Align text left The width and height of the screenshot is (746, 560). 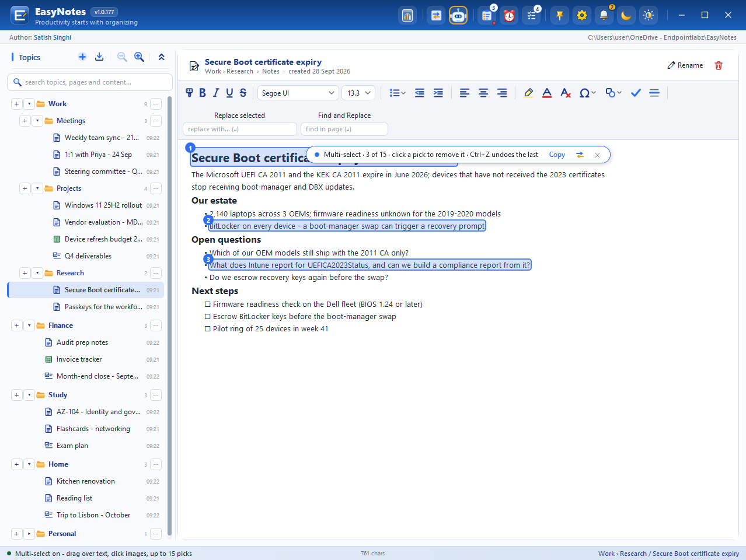tap(465, 93)
